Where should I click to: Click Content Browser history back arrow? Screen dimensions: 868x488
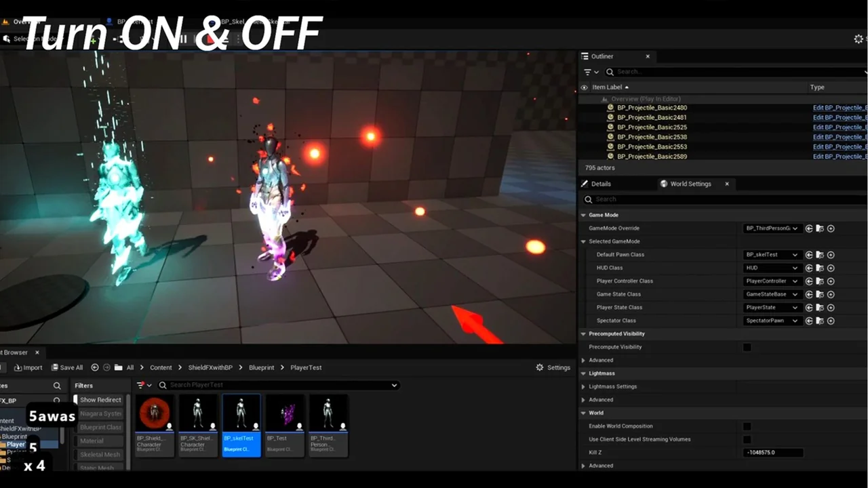click(95, 367)
